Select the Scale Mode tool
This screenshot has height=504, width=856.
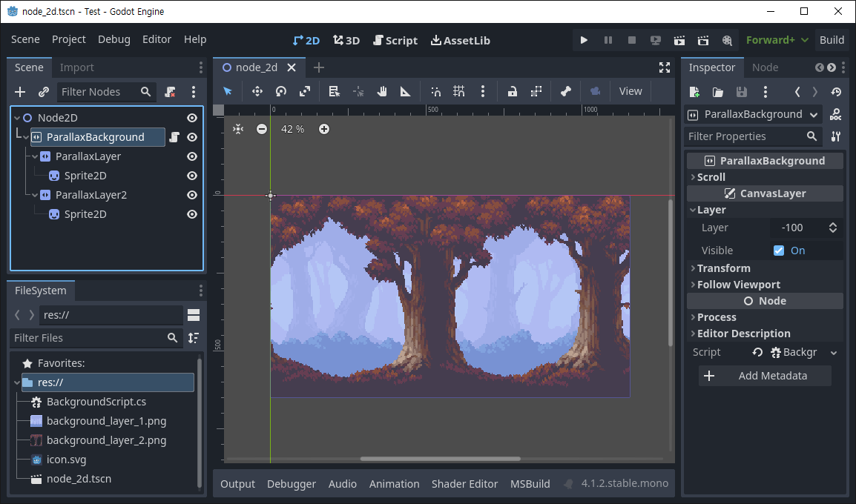point(305,91)
